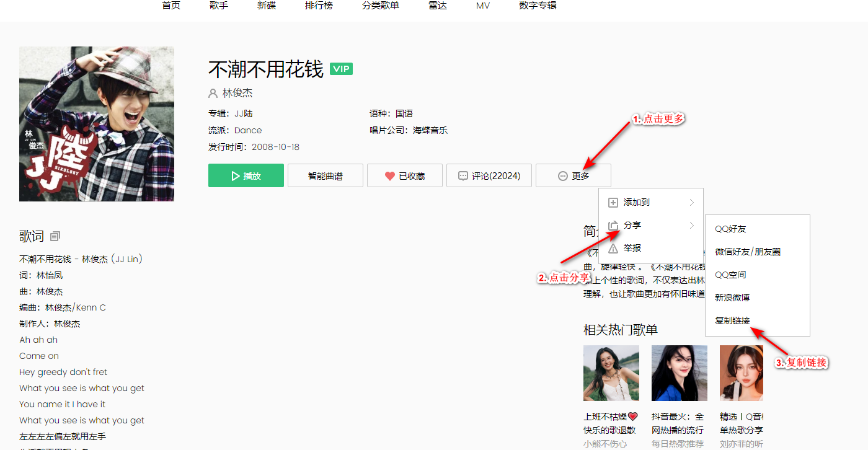868x450 pixels.
Task: Choose 添加到 from the more menu
Action: point(651,203)
